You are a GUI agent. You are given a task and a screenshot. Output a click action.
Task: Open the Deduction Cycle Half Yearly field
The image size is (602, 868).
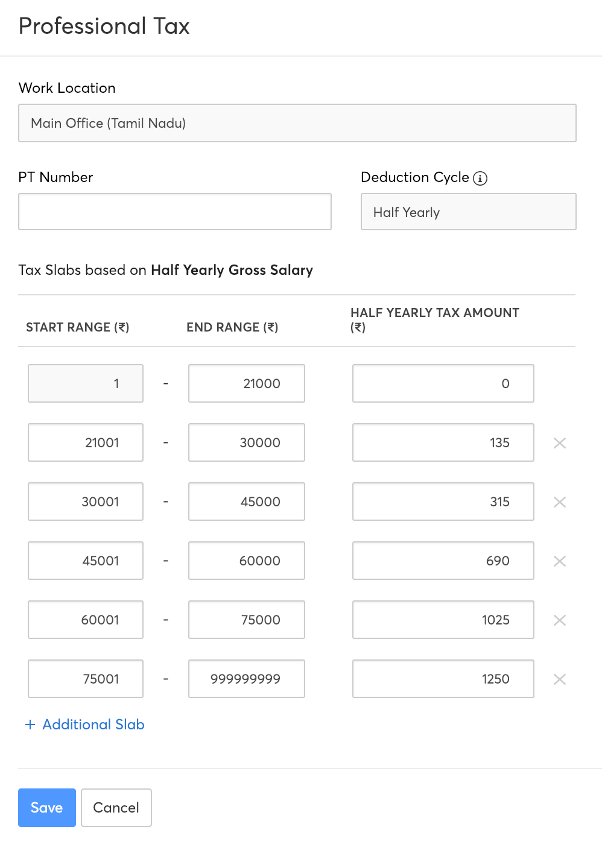[468, 212]
